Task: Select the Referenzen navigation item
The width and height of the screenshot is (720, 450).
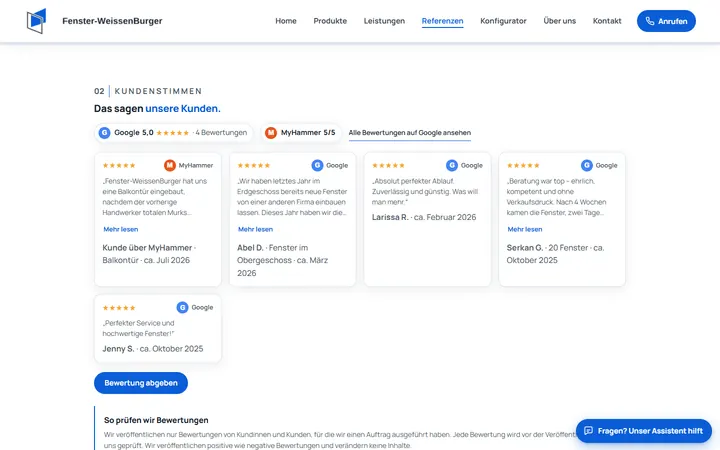Action: tap(443, 21)
